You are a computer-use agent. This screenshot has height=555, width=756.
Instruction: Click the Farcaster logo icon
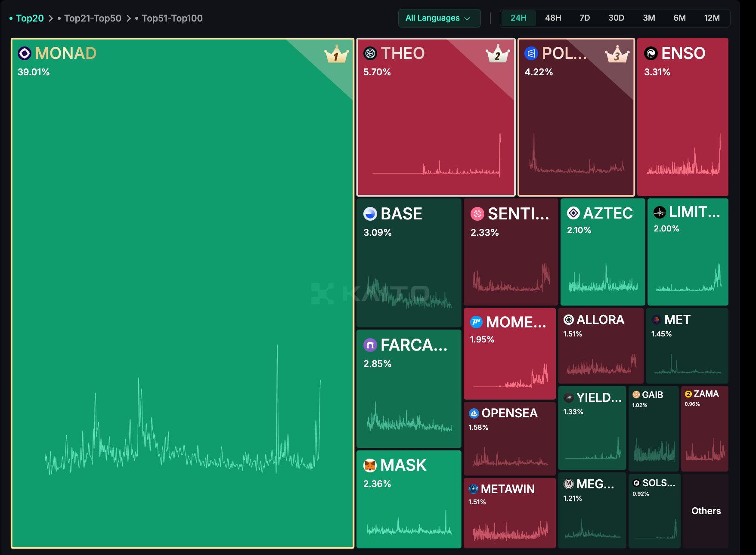pos(370,345)
